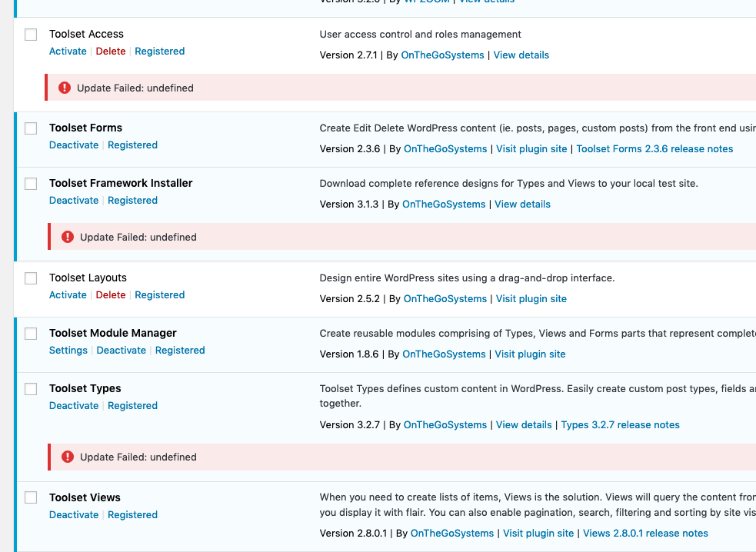Click the Toolset Layouts plugin title

[x=88, y=278]
